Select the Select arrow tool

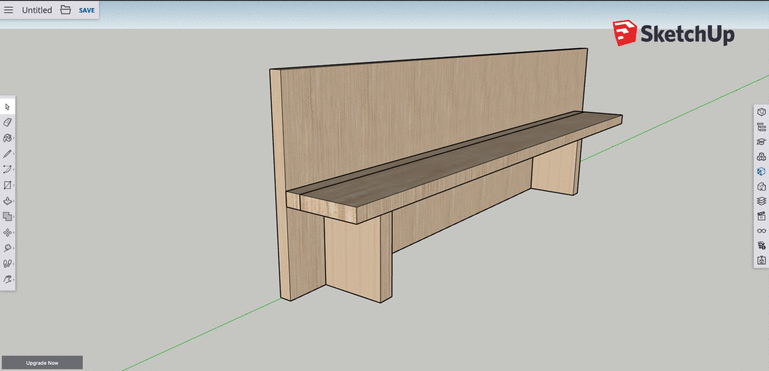coord(7,106)
